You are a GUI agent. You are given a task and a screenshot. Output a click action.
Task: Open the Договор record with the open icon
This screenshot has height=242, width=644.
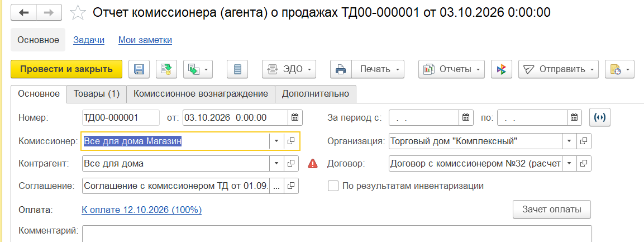[584, 164]
